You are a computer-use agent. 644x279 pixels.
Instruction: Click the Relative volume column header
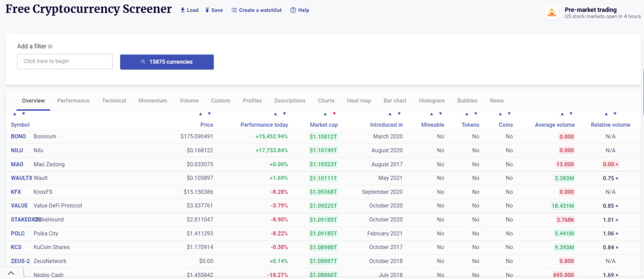coord(610,125)
